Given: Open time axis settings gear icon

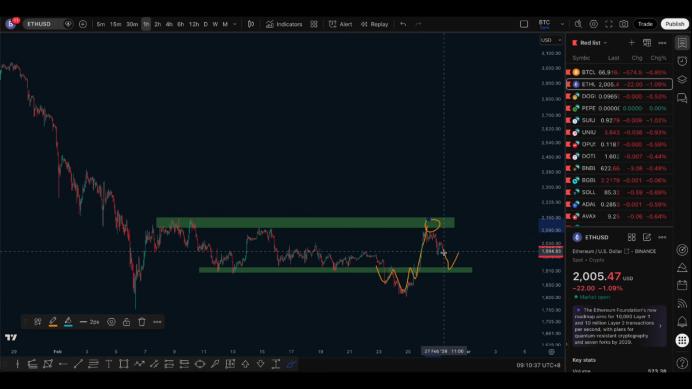Looking at the screenshot, I should point(551,352).
